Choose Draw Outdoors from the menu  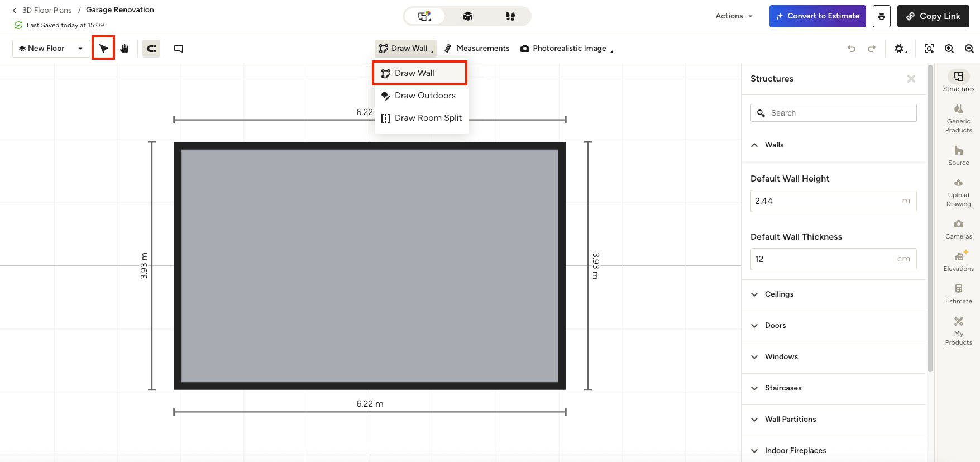click(422, 96)
